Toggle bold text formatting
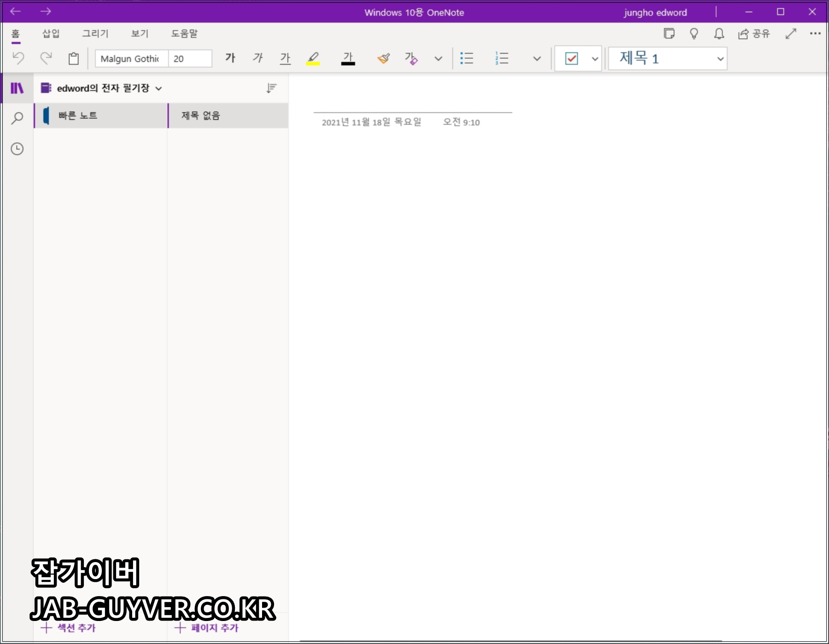829x644 pixels. 230,58
